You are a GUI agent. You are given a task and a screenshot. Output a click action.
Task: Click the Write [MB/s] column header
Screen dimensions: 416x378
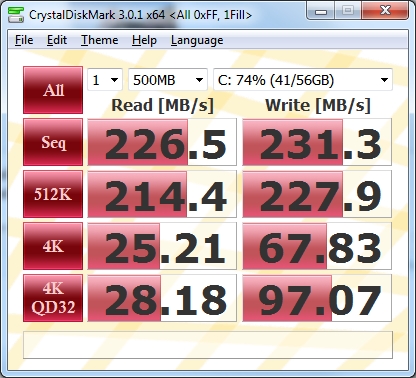(x=318, y=105)
